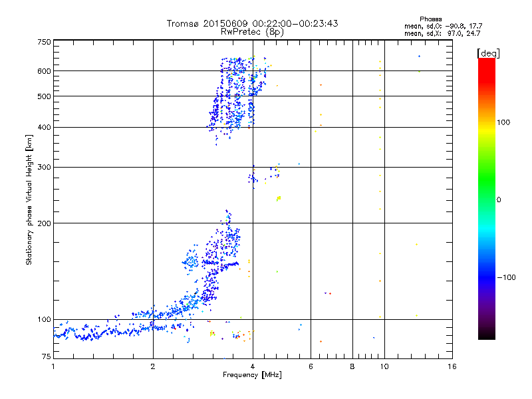
Task: Click the x-axis tick label '6'
Action: [x=311, y=366]
